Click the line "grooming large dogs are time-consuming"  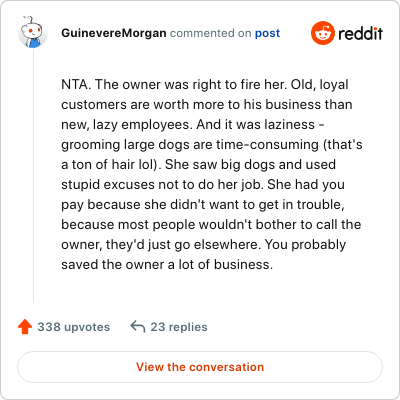click(x=212, y=145)
